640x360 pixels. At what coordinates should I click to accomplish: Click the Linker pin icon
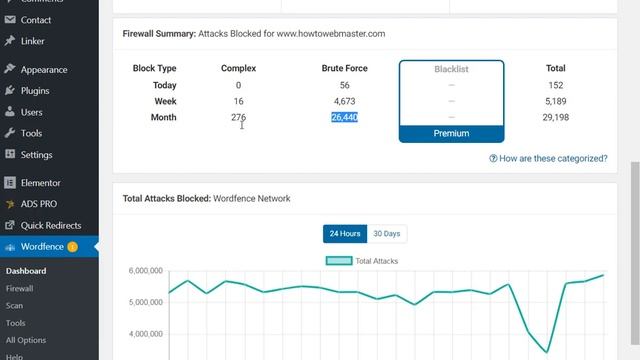[10, 41]
